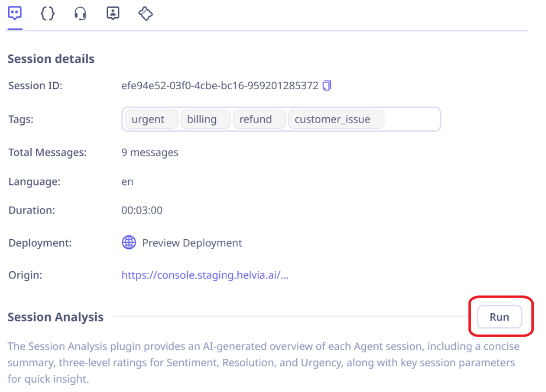Image resolution: width=546 pixels, height=392 pixels.
Task: Click empty space in Tags input field
Action: coord(411,120)
